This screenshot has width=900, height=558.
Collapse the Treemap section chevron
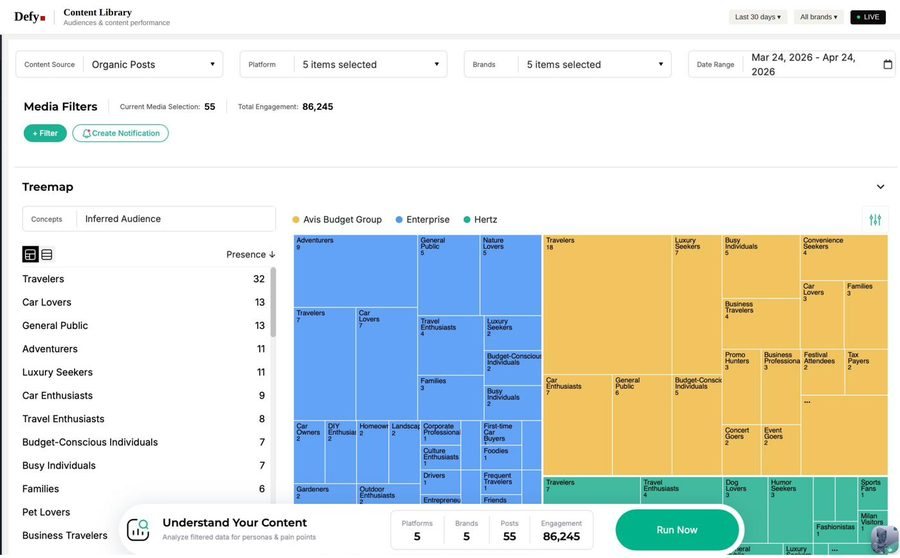pyautogui.click(x=880, y=187)
